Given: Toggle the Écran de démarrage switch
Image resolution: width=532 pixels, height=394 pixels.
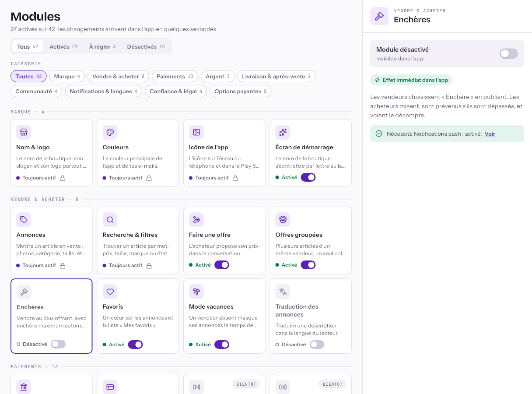Looking at the screenshot, I should click(308, 177).
